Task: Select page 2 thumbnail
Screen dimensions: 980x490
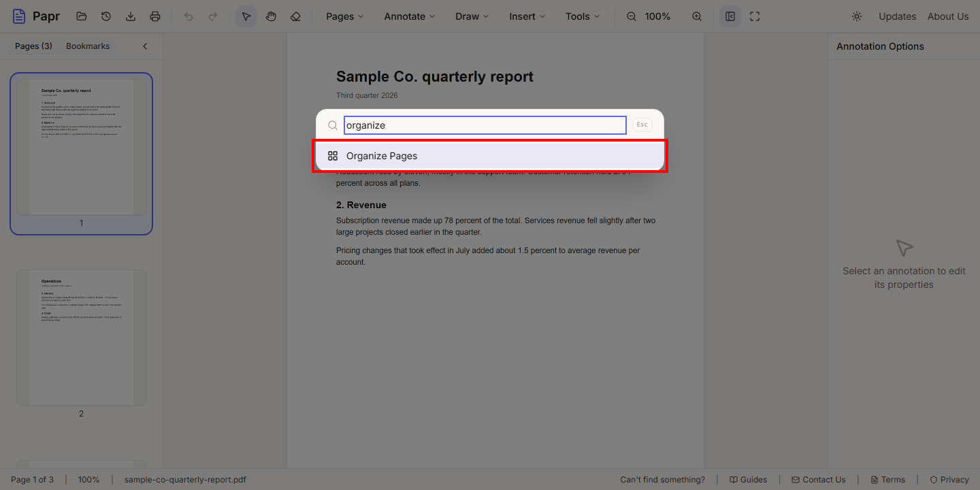Action: click(81, 338)
